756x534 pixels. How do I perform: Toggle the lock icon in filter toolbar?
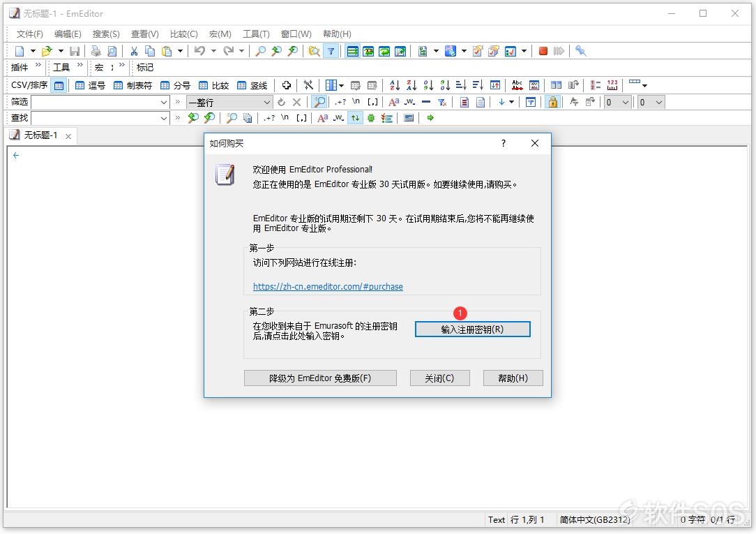tap(552, 102)
